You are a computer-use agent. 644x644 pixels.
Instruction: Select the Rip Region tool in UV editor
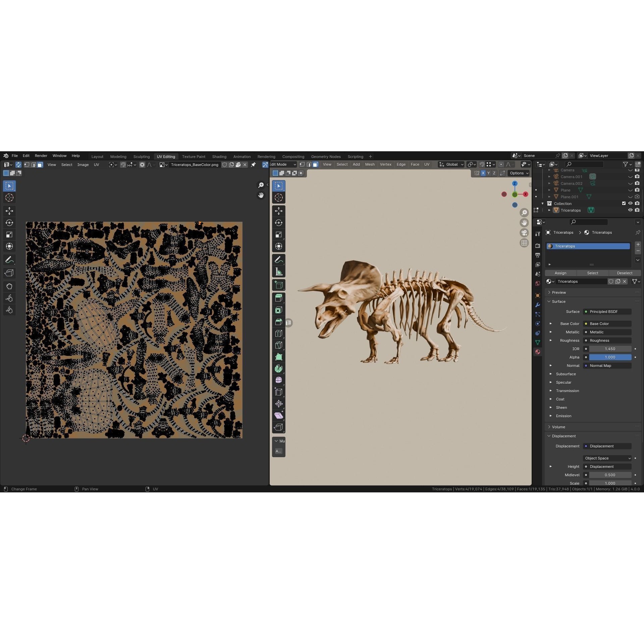(9, 273)
